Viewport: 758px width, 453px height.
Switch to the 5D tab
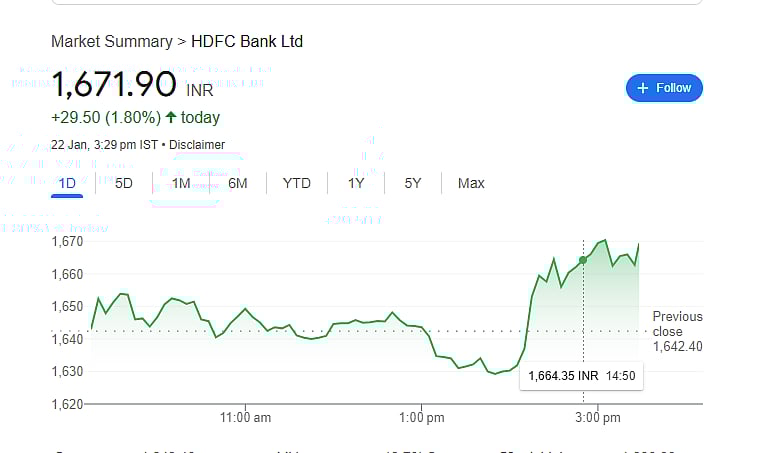pos(124,183)
